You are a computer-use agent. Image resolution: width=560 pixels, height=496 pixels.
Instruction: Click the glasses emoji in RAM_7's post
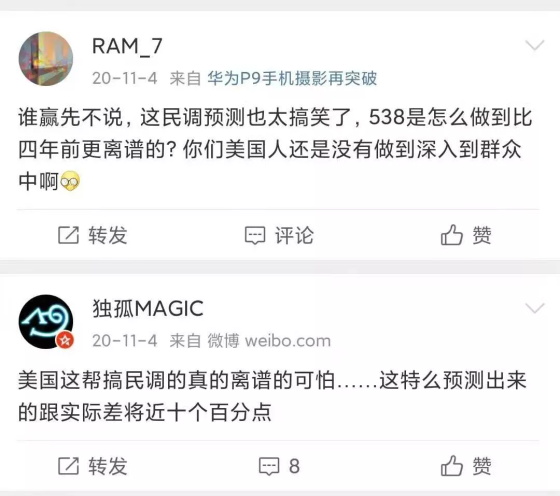click(x=70, y=181)
